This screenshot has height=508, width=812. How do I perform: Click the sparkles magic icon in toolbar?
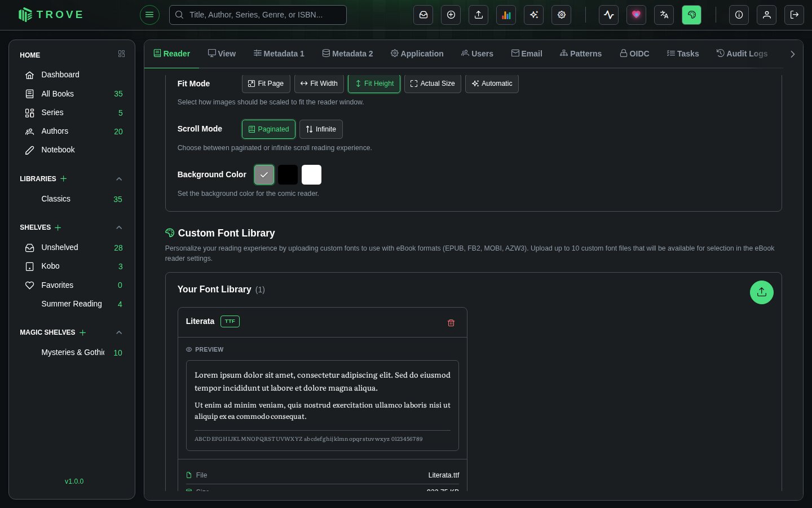tap(534, 15)
